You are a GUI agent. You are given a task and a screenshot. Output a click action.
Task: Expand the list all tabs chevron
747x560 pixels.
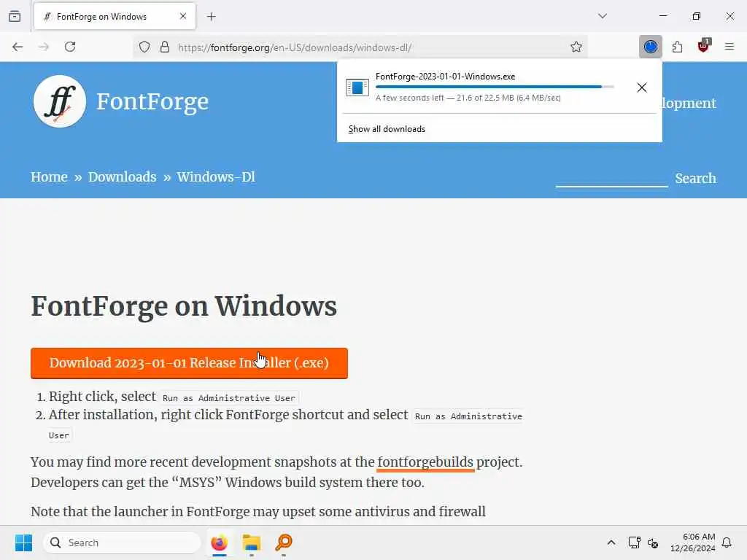[603, 16]
